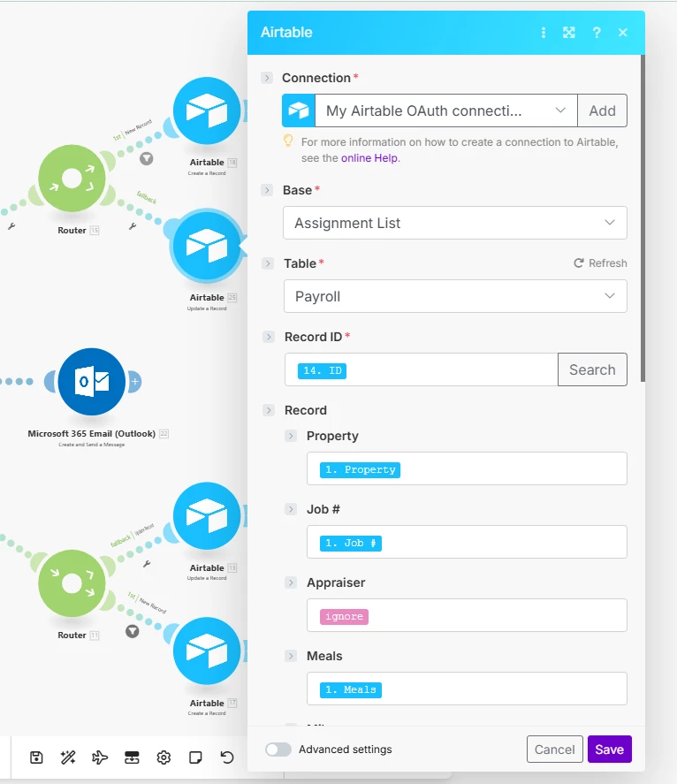677x784 pixels.
Task: Click Search next to Record ID
Action: pyautogui.click(x=592, y=369)
